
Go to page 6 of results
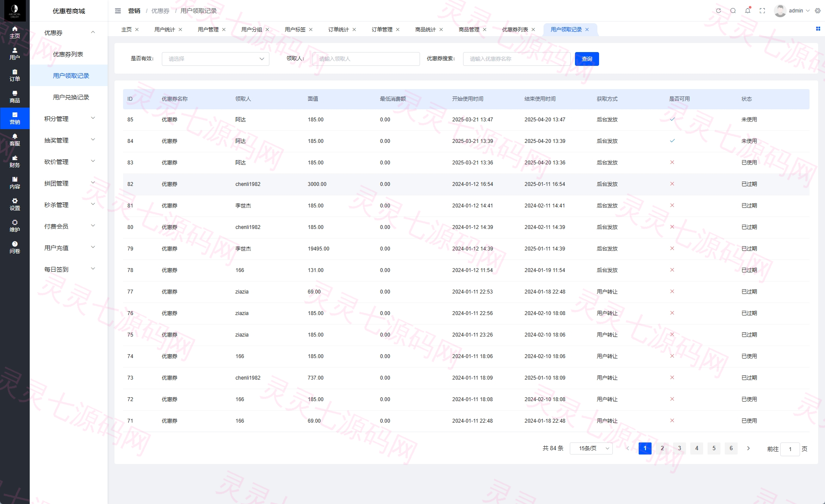(731, 448)
